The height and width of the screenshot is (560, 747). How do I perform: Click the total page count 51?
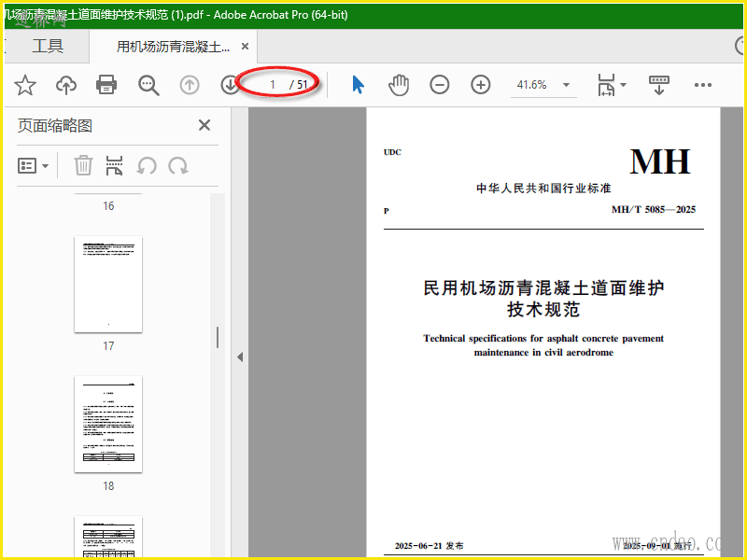tap(303, 85)
